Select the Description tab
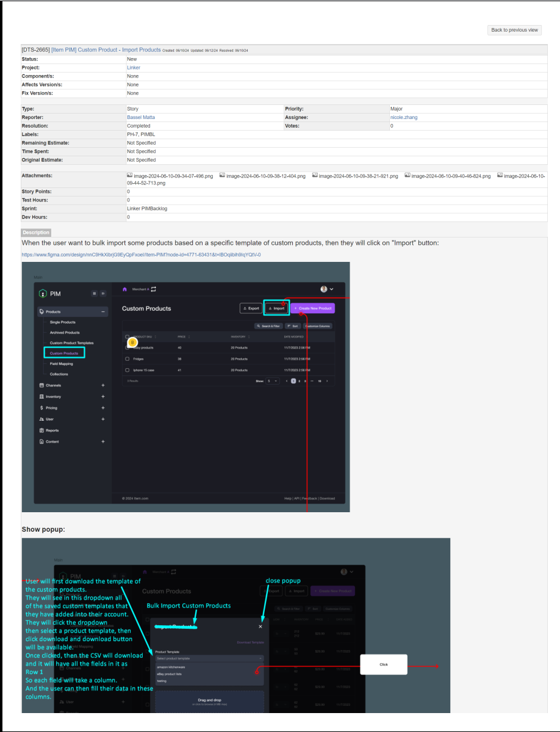The width and height of the screenshot is (560, 732). [36, 233]
